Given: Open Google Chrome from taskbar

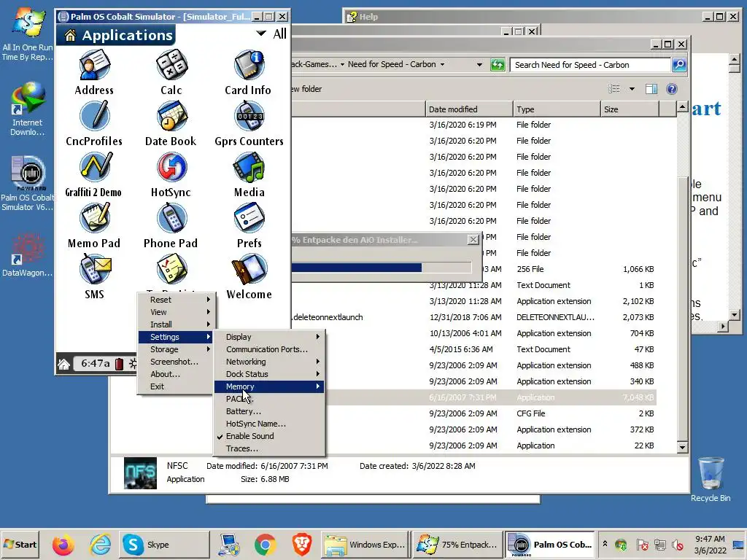Looking at the screenshot, I should pos(265,545).
